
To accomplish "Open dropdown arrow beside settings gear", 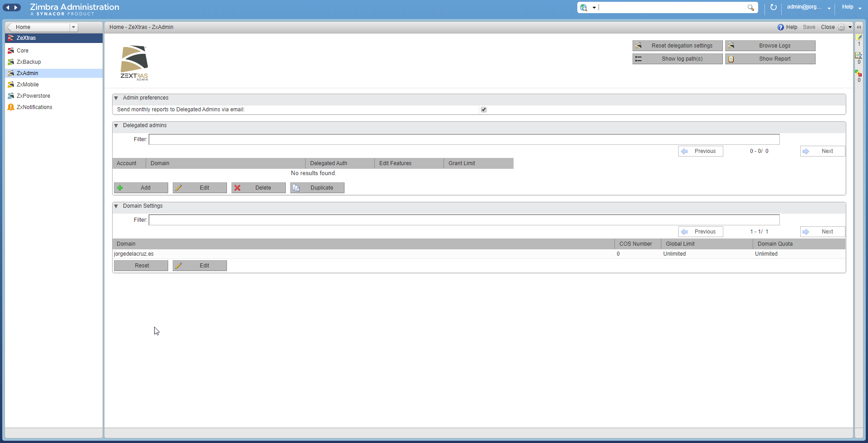I will pyautogui.click(x=850, y=27).
